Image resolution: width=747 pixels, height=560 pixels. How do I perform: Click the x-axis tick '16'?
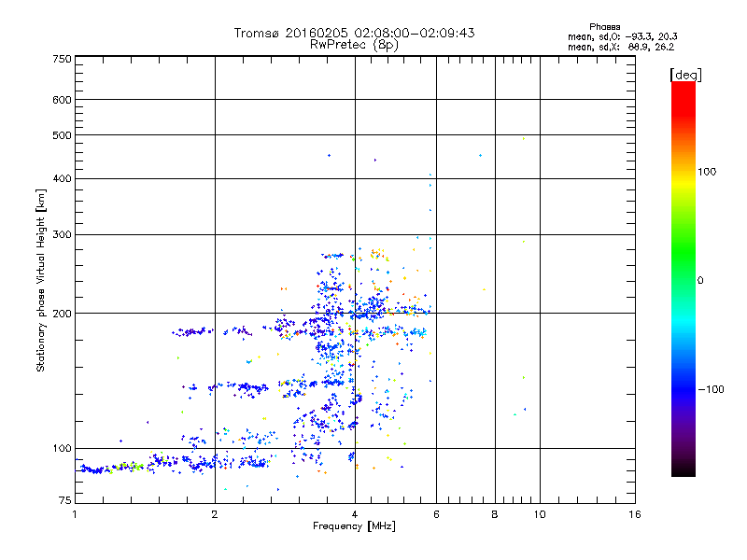(x=635, y=514)
